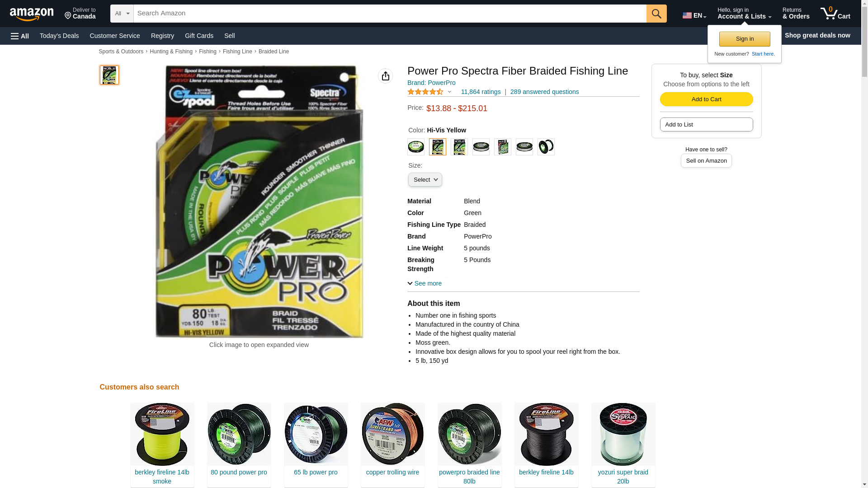Open the shopping cart icon

click(x=835, y=14)
